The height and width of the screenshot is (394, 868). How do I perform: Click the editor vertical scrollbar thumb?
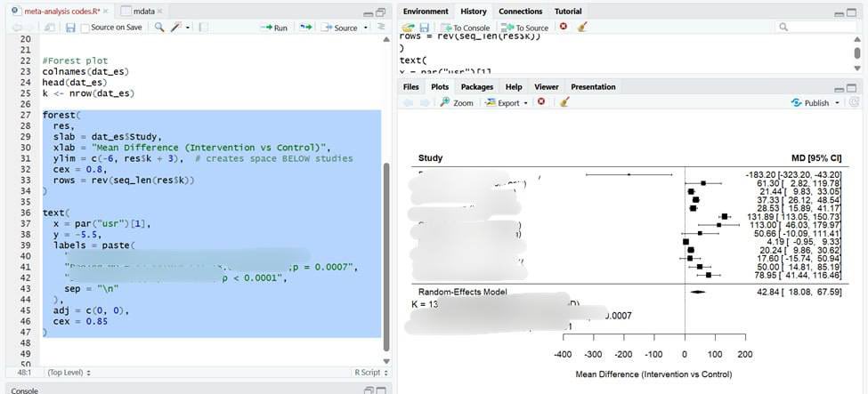[x=385, y=257]
